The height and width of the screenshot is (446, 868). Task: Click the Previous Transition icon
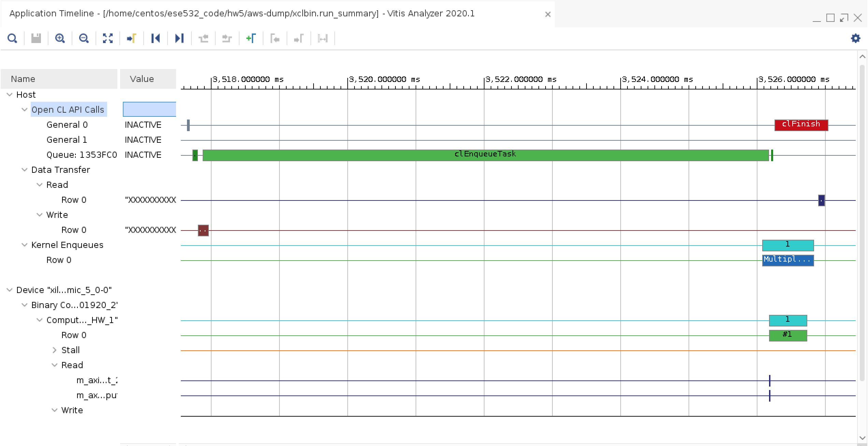(203, 38)
